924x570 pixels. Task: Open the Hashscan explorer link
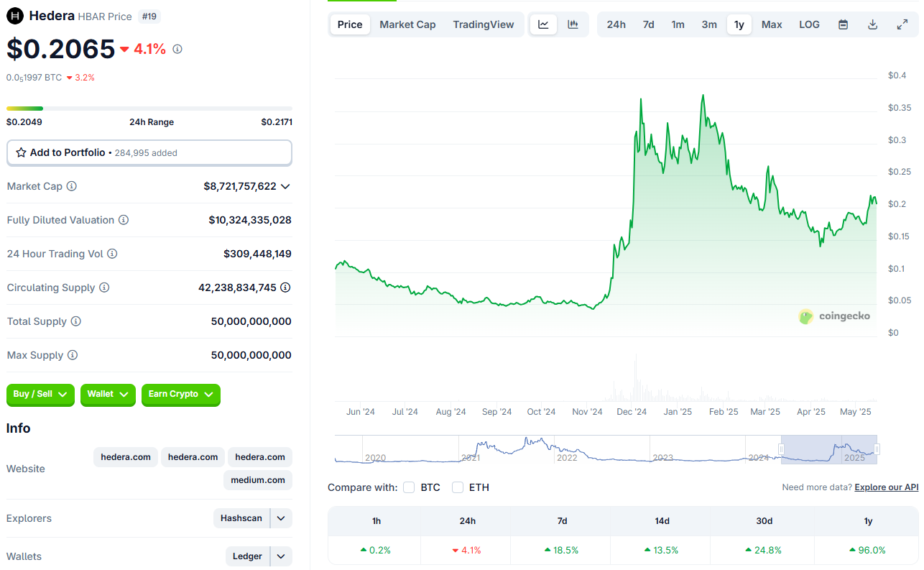[241, 518]
